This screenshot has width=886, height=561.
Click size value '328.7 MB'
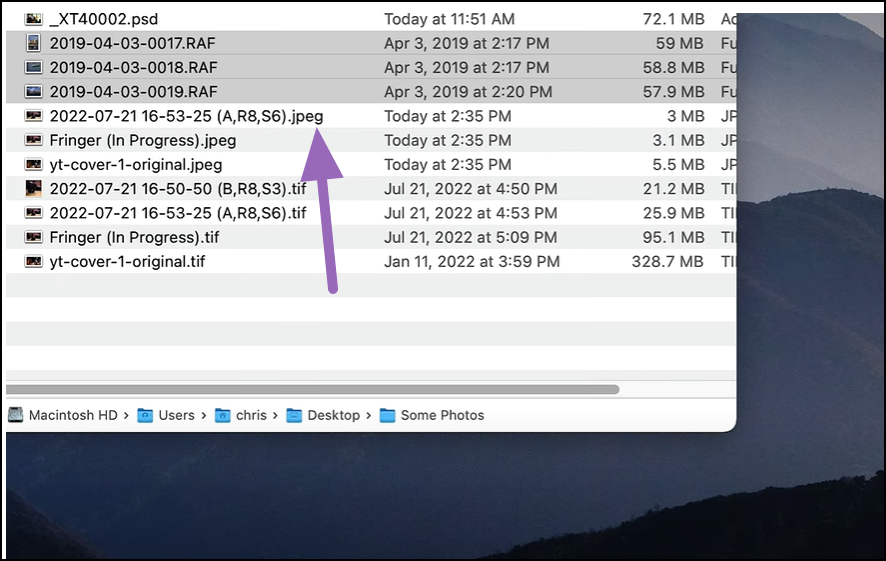[668, 262]
